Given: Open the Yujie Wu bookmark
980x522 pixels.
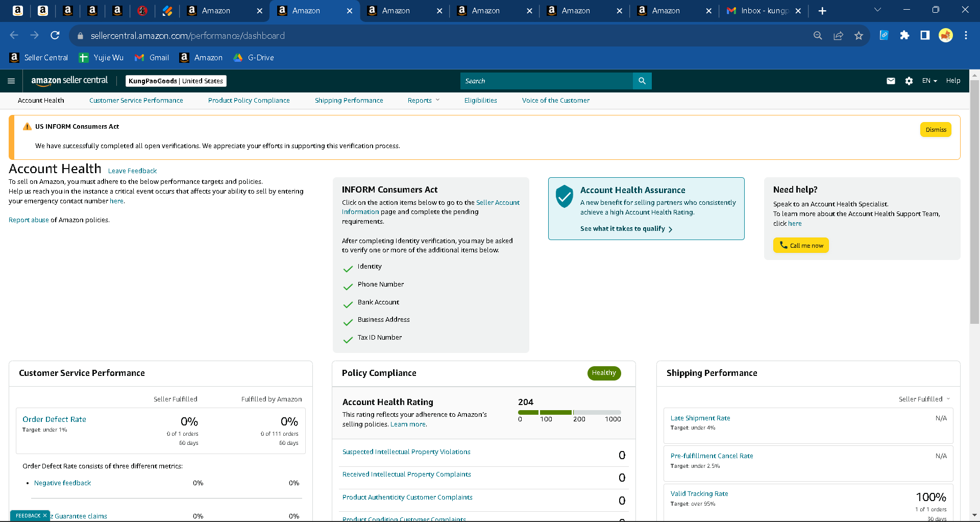Looking at the screenshot, I should point(101,58).
